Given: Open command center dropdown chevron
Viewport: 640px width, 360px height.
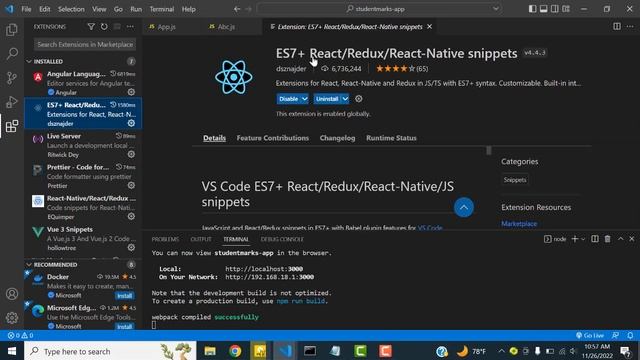Looking at the screenshot, I should [496, 9].
